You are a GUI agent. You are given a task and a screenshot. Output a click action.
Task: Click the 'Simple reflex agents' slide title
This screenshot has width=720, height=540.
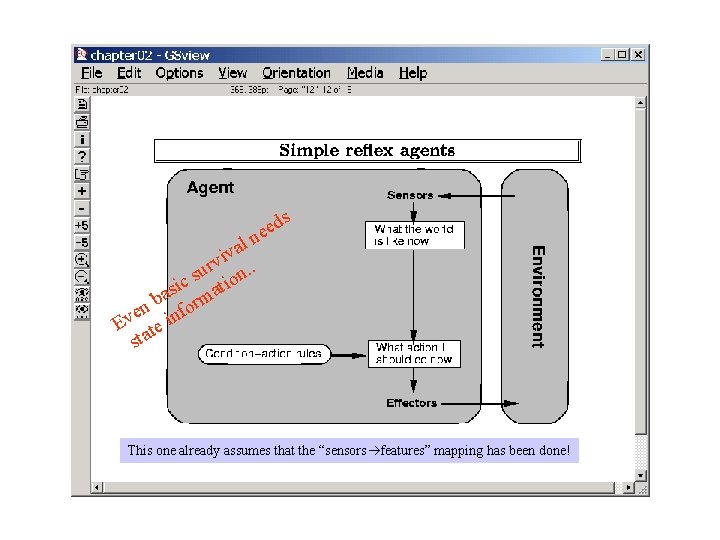click(367, 151)
